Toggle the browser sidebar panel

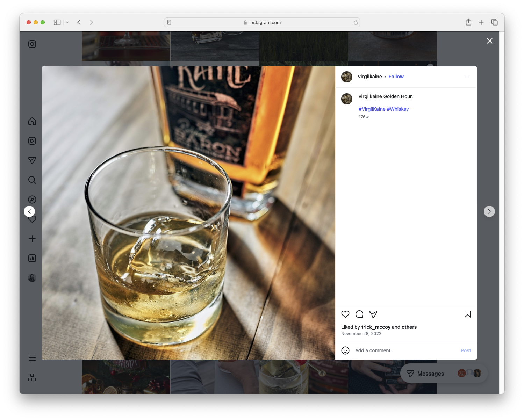tap(56, 22)
